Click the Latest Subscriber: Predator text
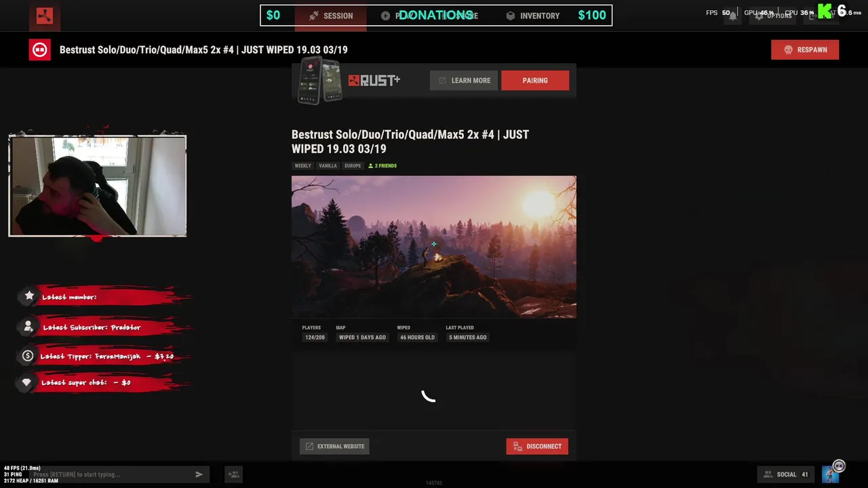This screenshot has height=488, width=868. pos(92,327)
